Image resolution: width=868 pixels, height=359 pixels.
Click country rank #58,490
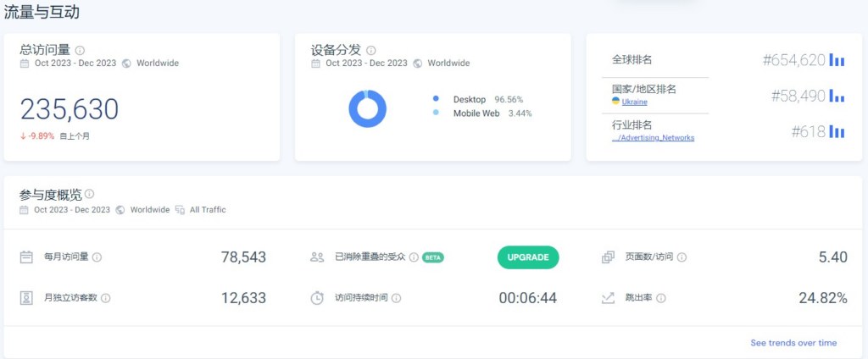coord(798,97)
